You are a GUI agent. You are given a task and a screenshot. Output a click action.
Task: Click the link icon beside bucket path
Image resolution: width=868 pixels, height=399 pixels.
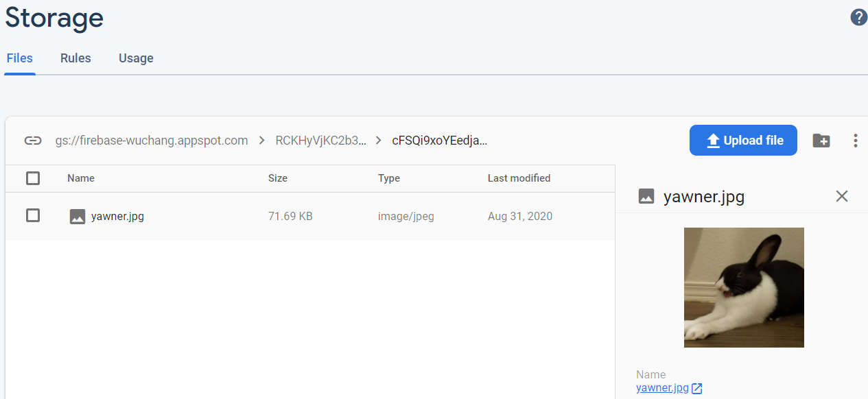tap(33, 141)
